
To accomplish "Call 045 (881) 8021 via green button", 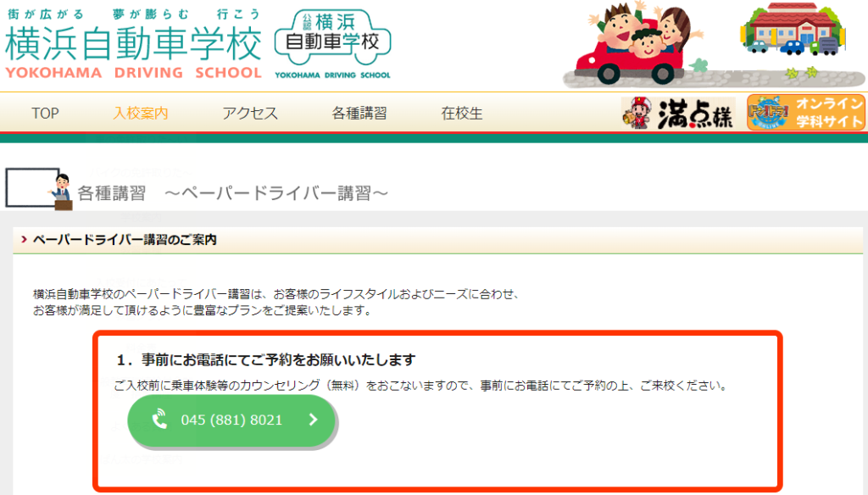I will [x=231, y=420].
